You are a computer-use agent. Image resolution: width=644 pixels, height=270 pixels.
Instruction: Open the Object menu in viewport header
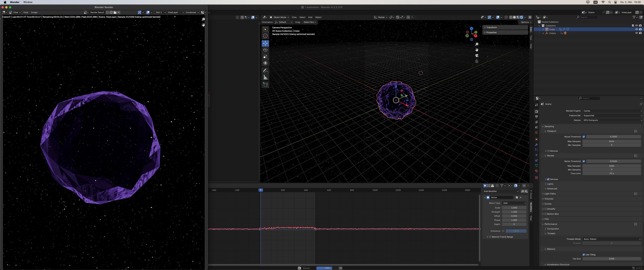(318, 17)
